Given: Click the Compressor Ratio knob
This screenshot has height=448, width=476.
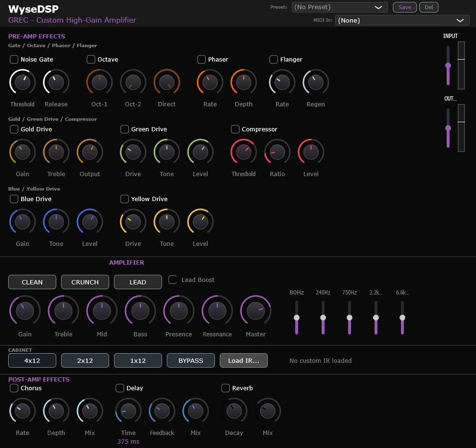Looking at the screenshot, I should tap(277, 152).
